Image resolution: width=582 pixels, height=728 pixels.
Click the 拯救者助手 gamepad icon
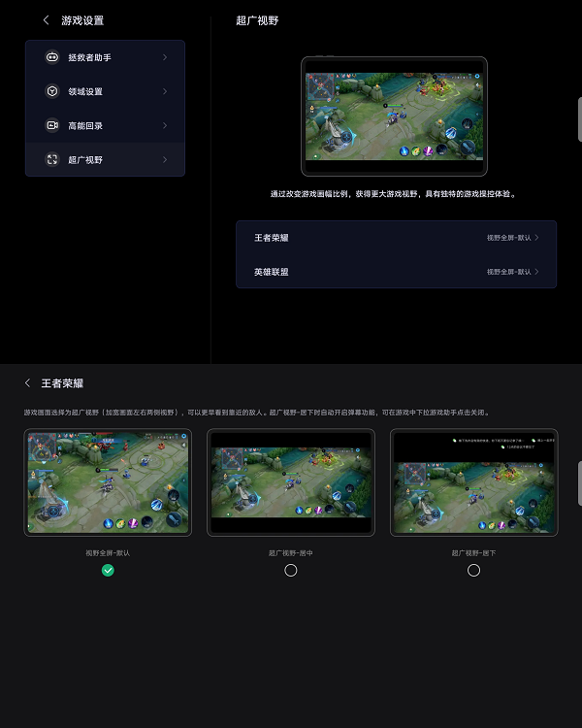pyautogui.click(x=52, y=57)
